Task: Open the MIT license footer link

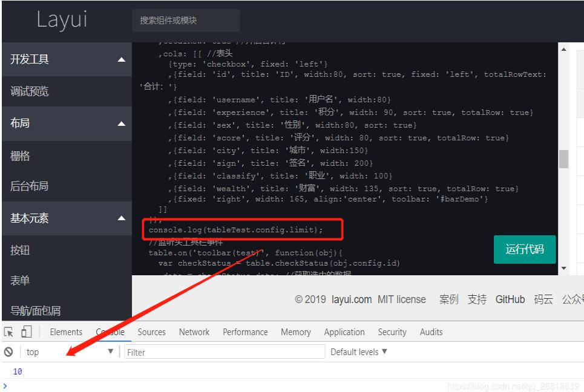Action: coord(401,299)
